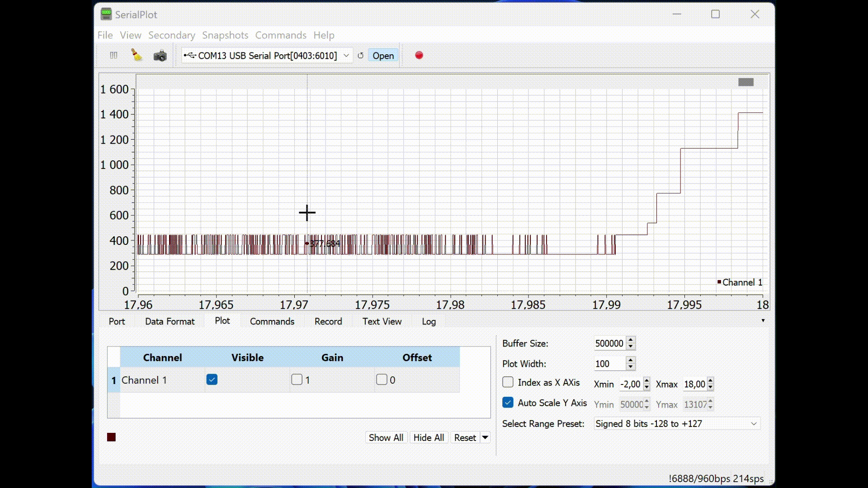This screenshot has width=868, height=488.
Task: Increase Buffer Size with up arrow
Action: [631, 340]
